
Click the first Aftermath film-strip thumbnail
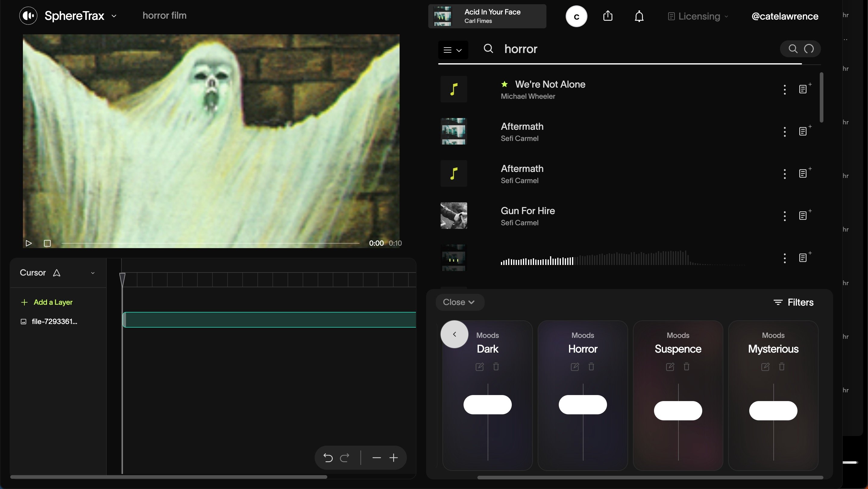pyautogui.click(x=454, y=131)
